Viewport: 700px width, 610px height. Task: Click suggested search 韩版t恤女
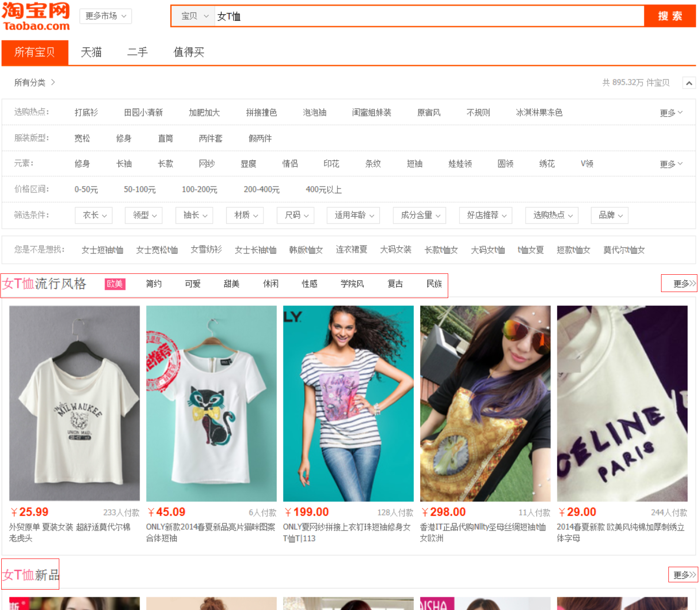pos(306,250)
